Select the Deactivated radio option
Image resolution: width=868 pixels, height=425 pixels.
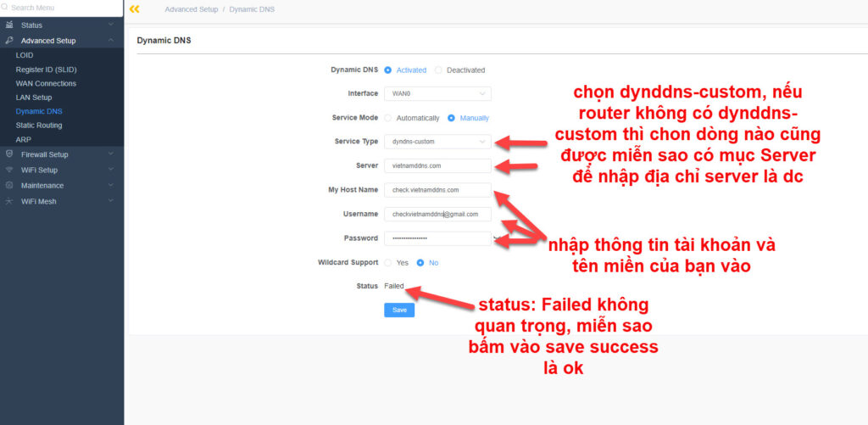(x=438, y=70)
